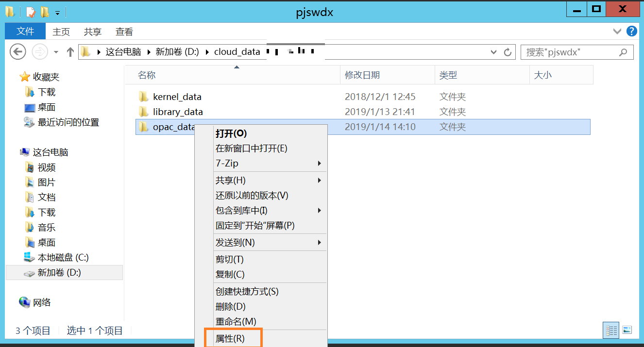The image size is (644, 347).
Task: Click the quick access Properties icon
Action: (x=31, y=12)
